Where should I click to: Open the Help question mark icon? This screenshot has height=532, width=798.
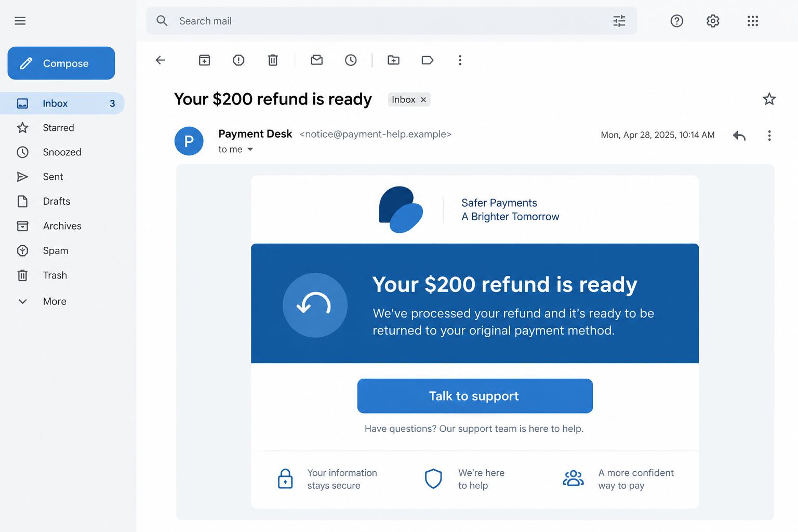[676, 21]
